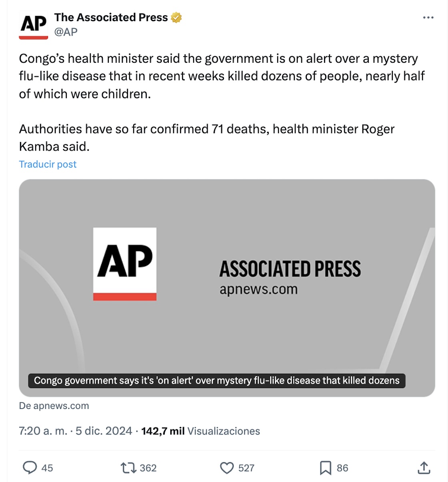Click the repost arrows icon
Image resolution: width=448 pixels, height=482 pixels.
(128, 468)
